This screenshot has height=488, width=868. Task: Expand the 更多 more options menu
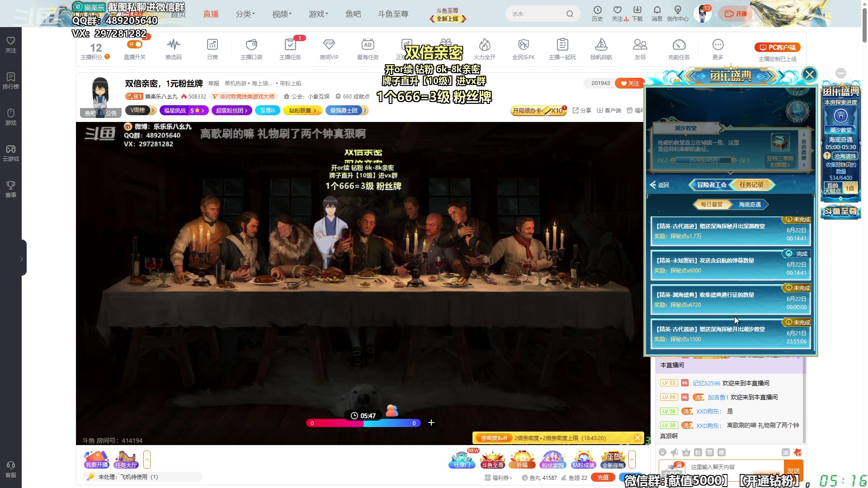coord(718,49)
